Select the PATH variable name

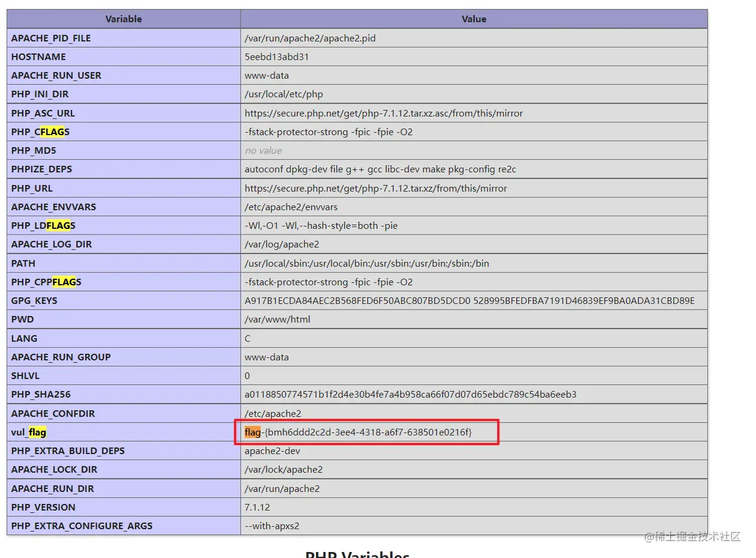click(x=23, y=264)
